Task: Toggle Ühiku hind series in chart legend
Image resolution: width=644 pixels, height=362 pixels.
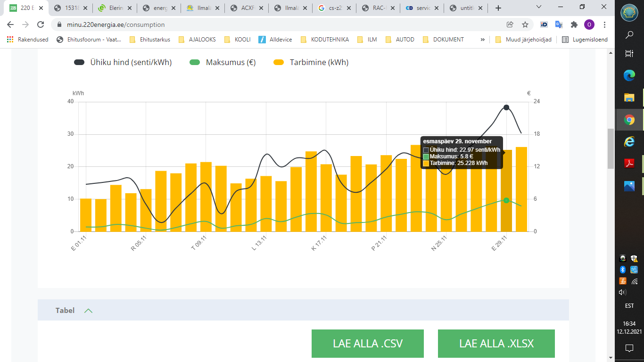Action: 123,62
